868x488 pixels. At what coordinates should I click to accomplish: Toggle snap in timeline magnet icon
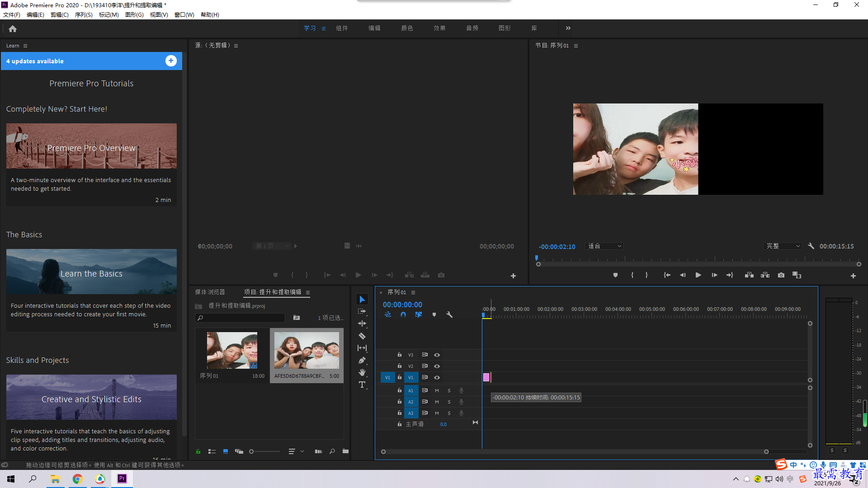tap(403, 314)
